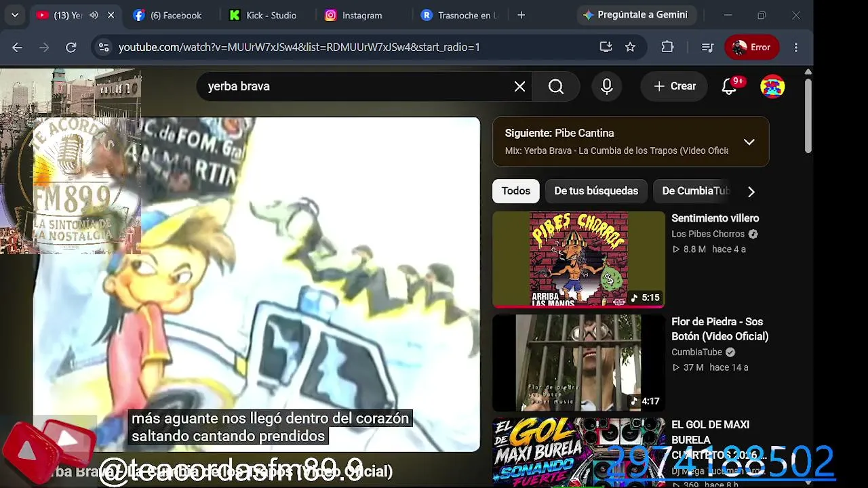The image size is (868, 488).
Task: Submit search with the magnifier icon
Action: click(556, 87)
